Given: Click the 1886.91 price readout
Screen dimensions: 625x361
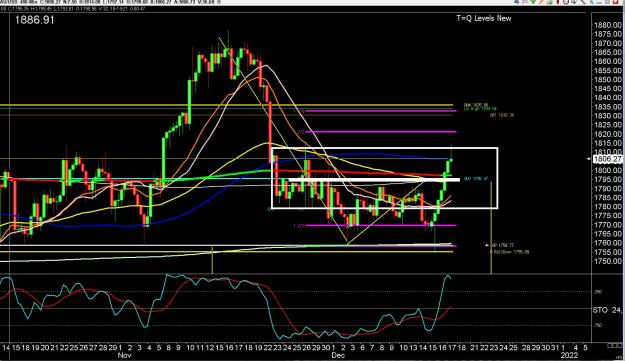Looking at the screenshot, I should [34, 20].
